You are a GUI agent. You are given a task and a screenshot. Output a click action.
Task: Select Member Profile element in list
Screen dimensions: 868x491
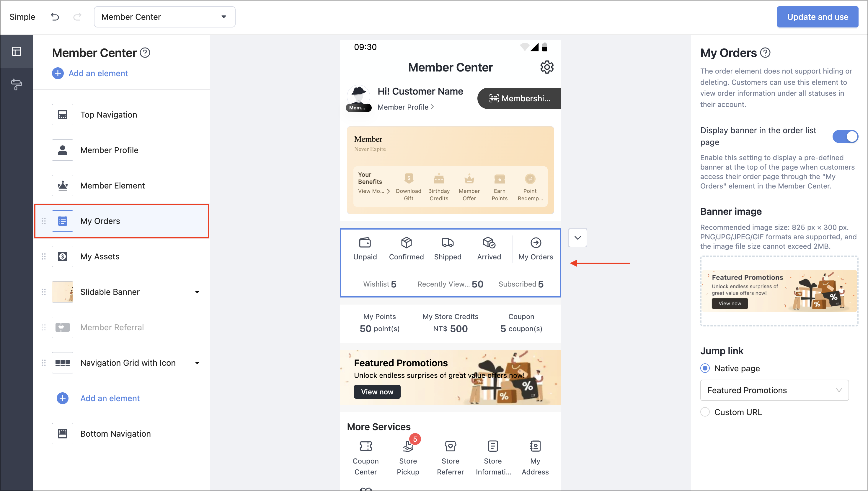[x=122, y=150]
